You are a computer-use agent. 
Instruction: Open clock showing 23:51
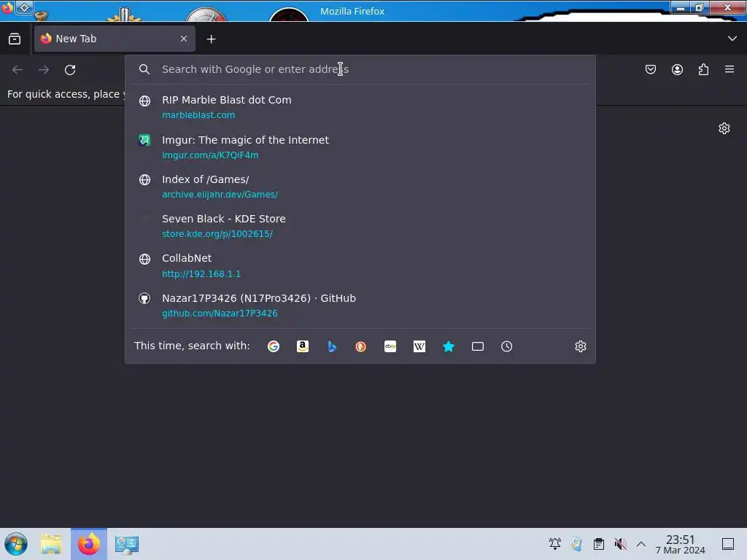[x=681, y=544]
